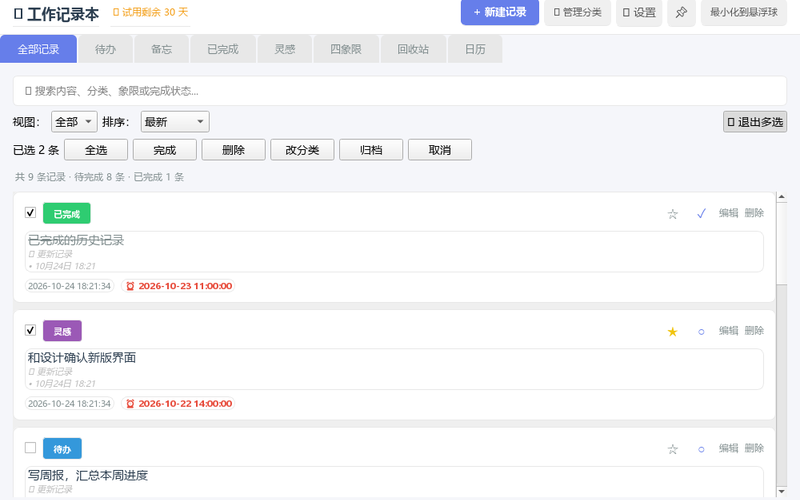Delete the 和设计确认新版界面 record
Screen dimensions: 800x500
point(754,331)
